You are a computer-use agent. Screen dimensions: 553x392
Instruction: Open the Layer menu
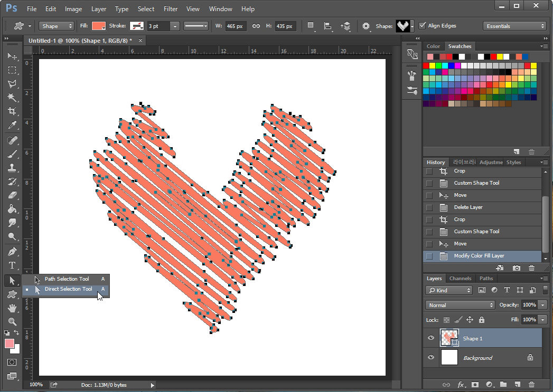99,9
